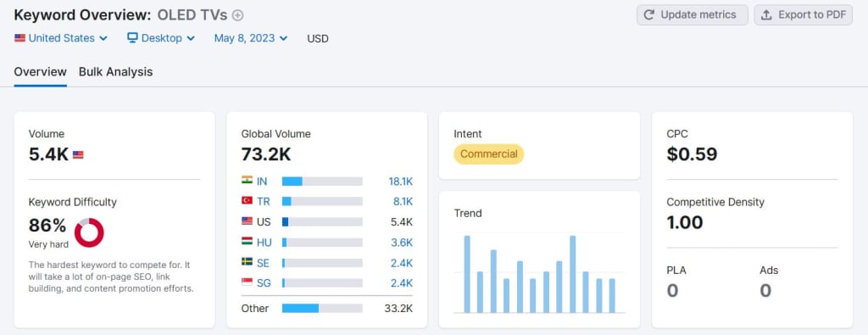
Task: Click the 3.6K volume value for HU
Action: pyautogui.click(x=402, y=243)
